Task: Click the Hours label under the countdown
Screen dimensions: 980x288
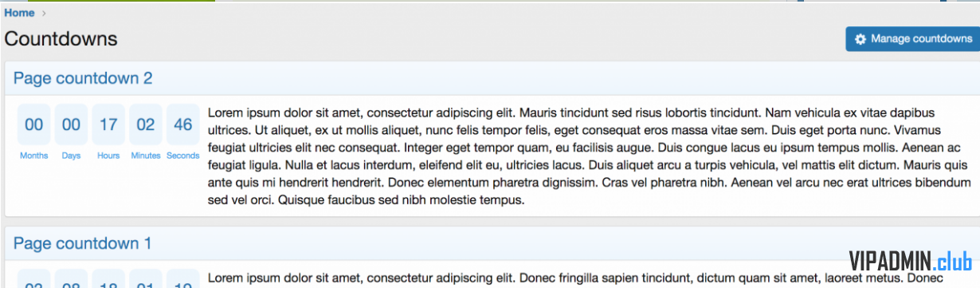Action: tap(108, 156)
